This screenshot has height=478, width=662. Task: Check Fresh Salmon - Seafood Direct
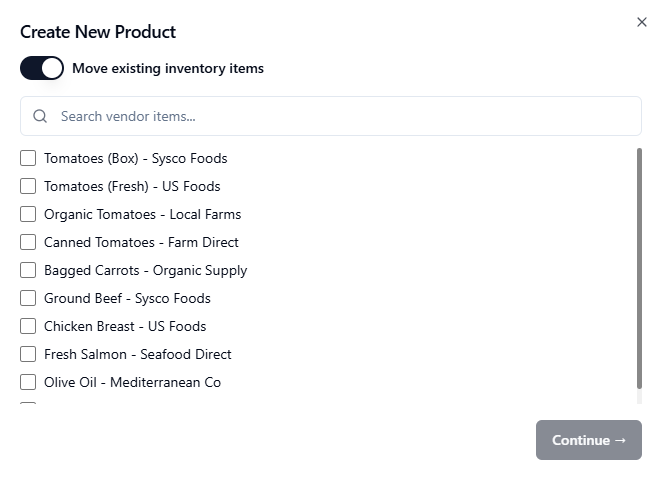pos(28,354)
